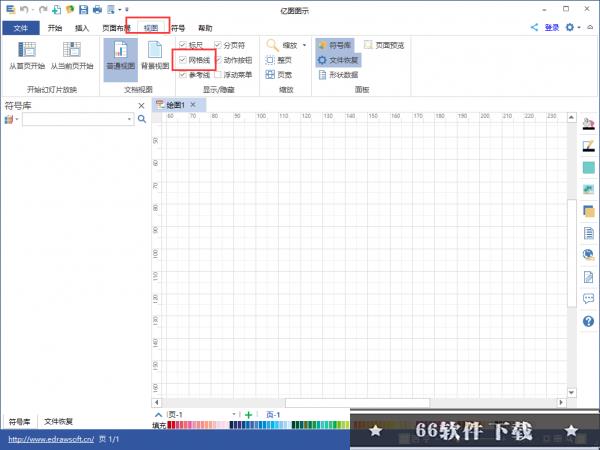Image resolution: width=600 pixels, height=450 pixels.
Task: Open the 页-1 page selector dropdown
Action: pos(234,414)
